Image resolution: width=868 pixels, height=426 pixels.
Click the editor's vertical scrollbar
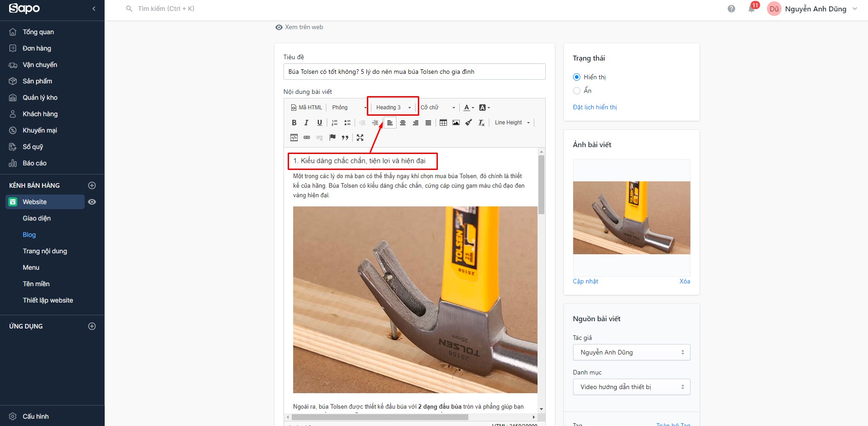[x=541, y=185]
